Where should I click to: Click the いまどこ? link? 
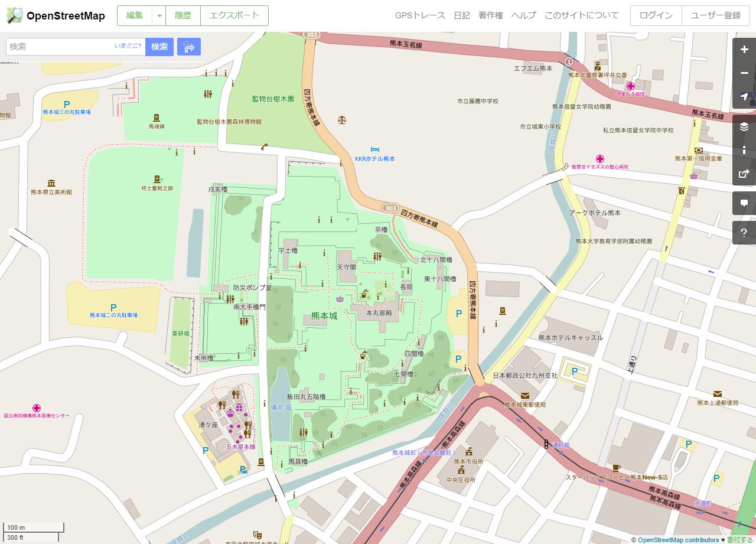[x=128, y=45]
